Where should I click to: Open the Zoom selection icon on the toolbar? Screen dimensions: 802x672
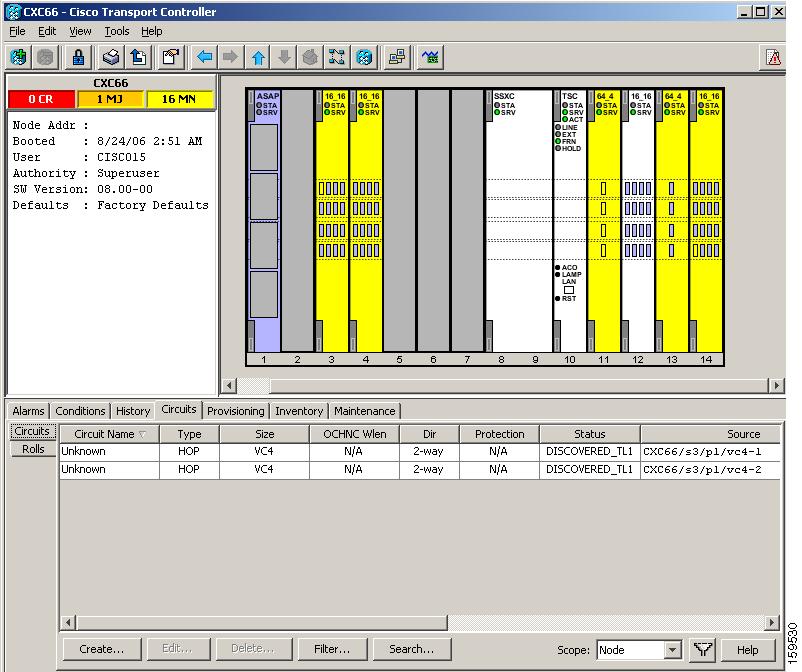(337, 57)
